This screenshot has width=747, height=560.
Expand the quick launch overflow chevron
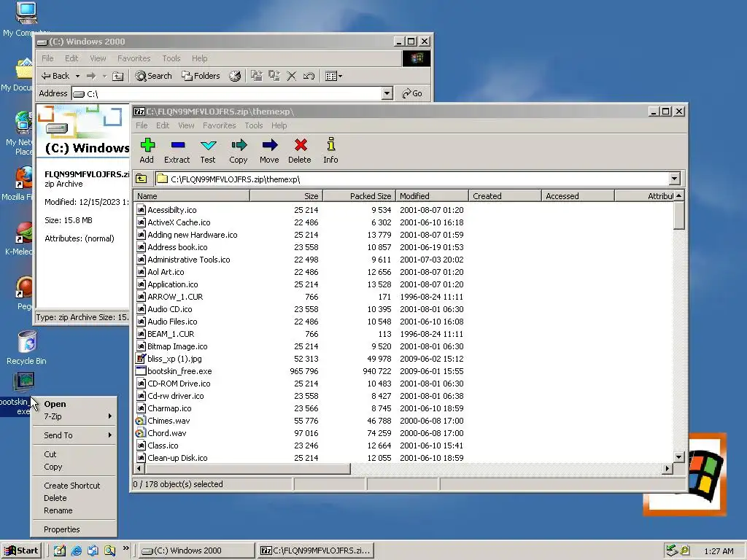point(125,548)
